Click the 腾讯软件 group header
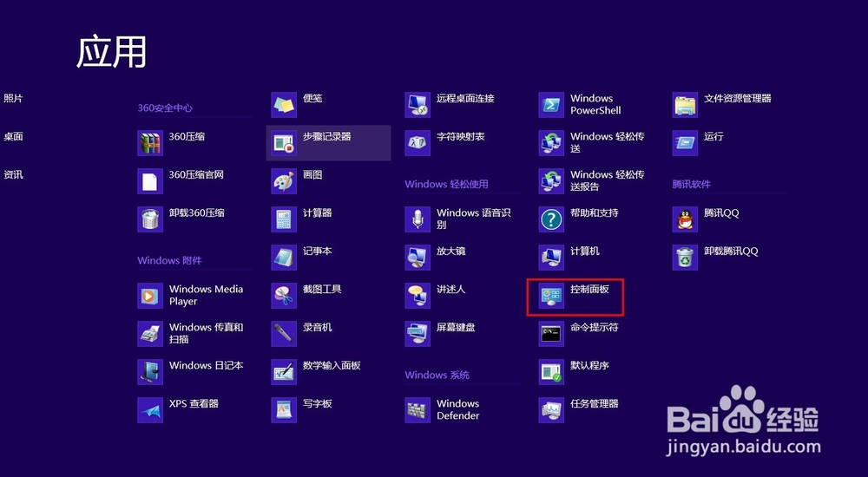Viewport: 868px width, 477px height. 692,184
